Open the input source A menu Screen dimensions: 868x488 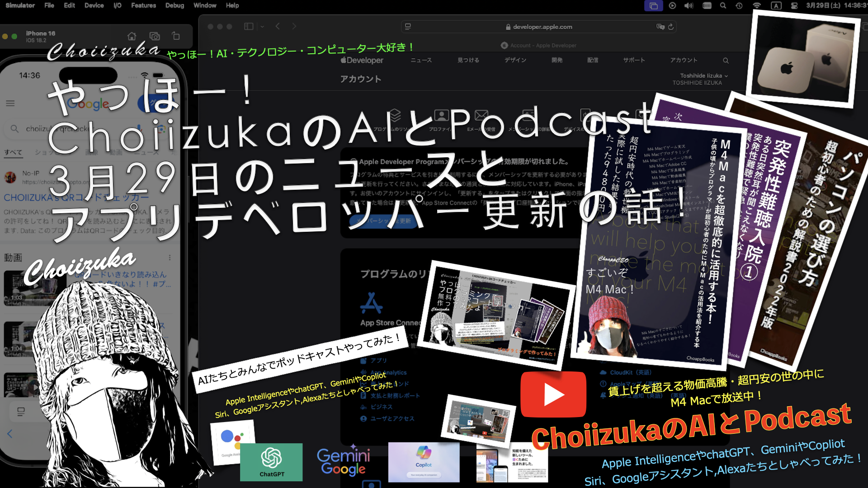pyautogui.click(x=776, y=5)
